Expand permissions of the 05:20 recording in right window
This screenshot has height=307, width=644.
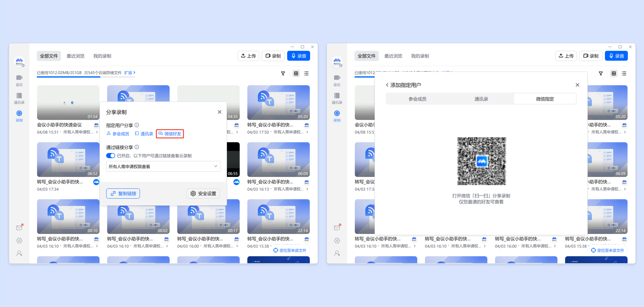pyautogui.click(x=625, y=132)
